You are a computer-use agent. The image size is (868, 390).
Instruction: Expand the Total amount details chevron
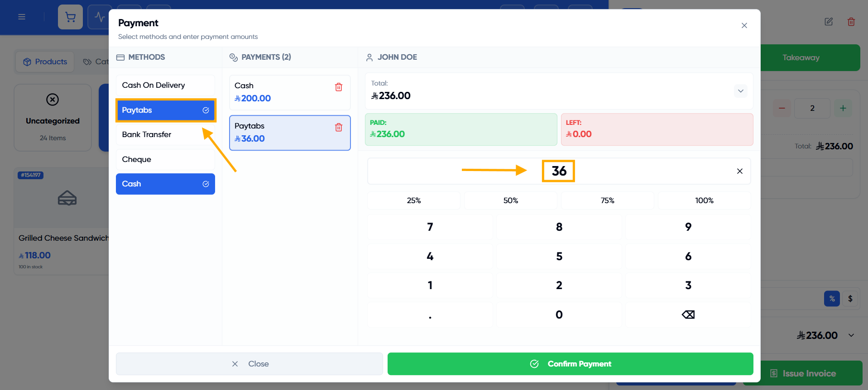pyautogui.click(x=740, y=91)
